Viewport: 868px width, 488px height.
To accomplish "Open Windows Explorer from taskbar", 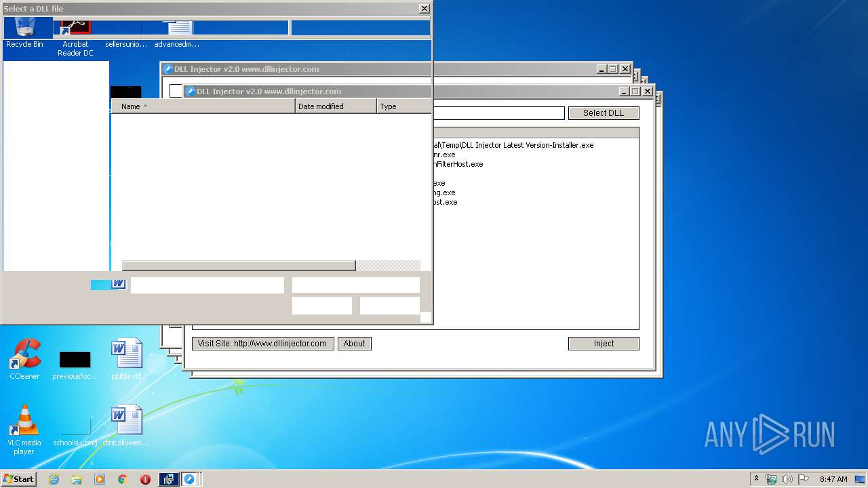I will [x=77, y=479].
